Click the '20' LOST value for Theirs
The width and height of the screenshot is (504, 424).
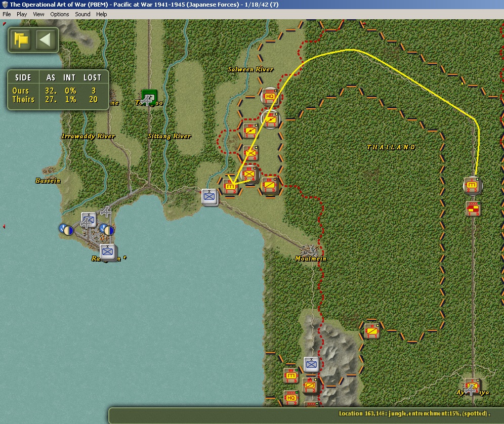93,100
